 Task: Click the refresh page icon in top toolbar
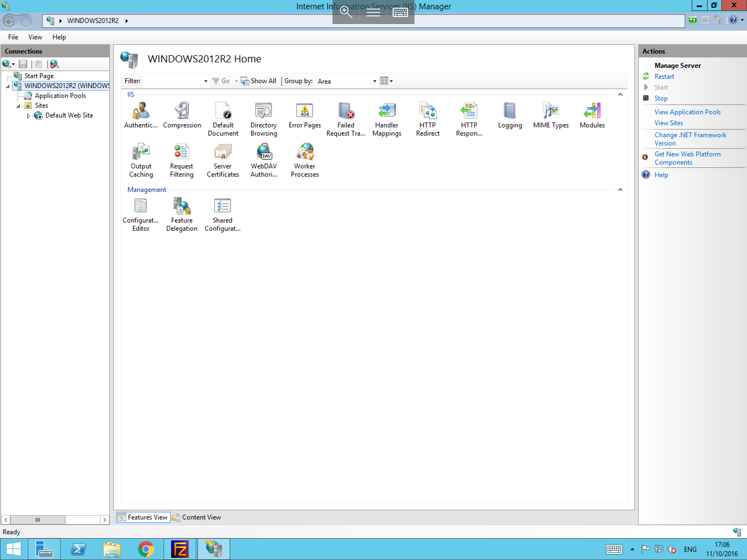click(693, 20)
